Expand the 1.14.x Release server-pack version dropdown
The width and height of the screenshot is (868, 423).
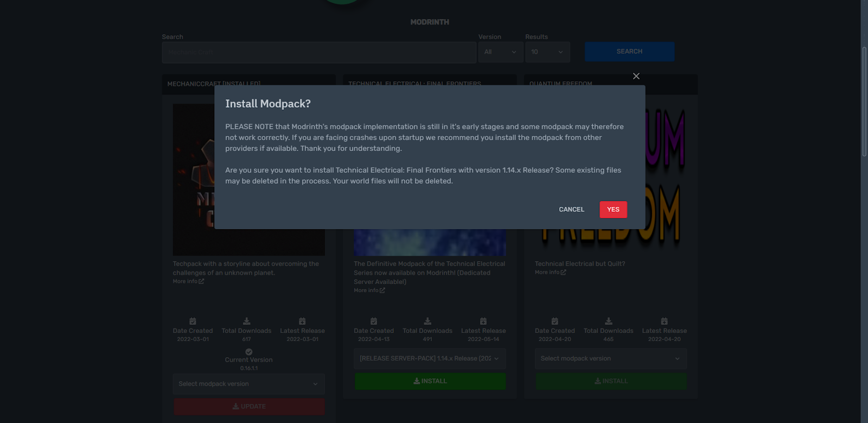click(430, 358)
